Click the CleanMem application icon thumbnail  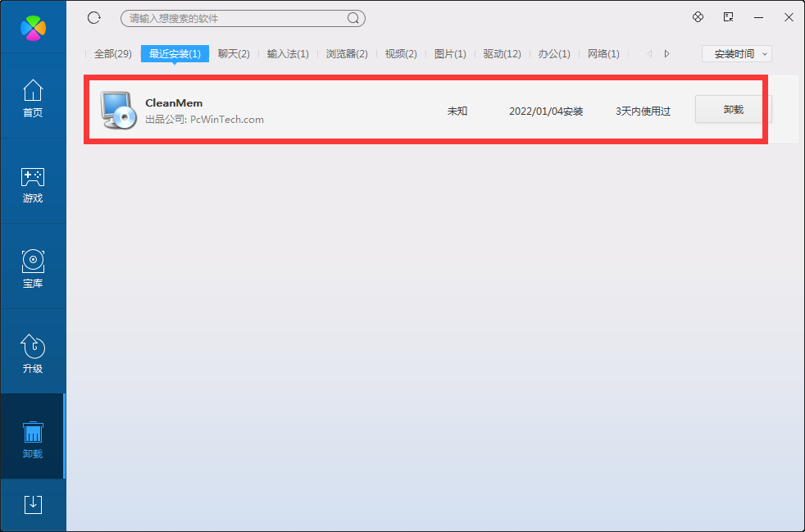(x=118, y=109)
